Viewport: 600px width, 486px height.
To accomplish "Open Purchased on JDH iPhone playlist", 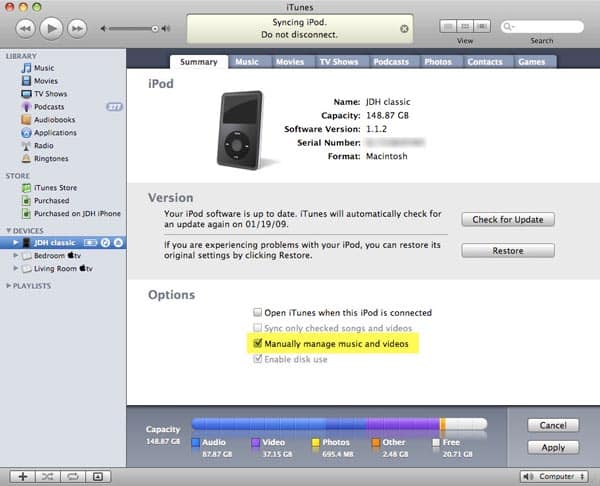I will 77,214.
